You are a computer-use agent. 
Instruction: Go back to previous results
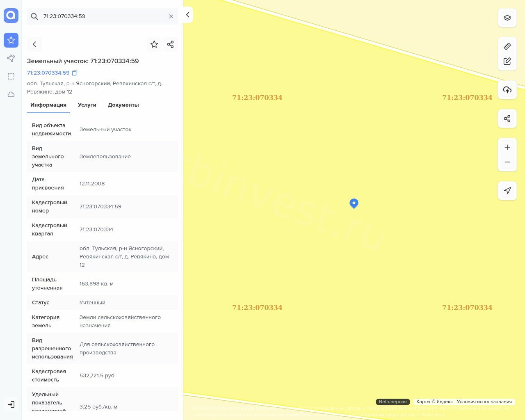pos(34,44)
